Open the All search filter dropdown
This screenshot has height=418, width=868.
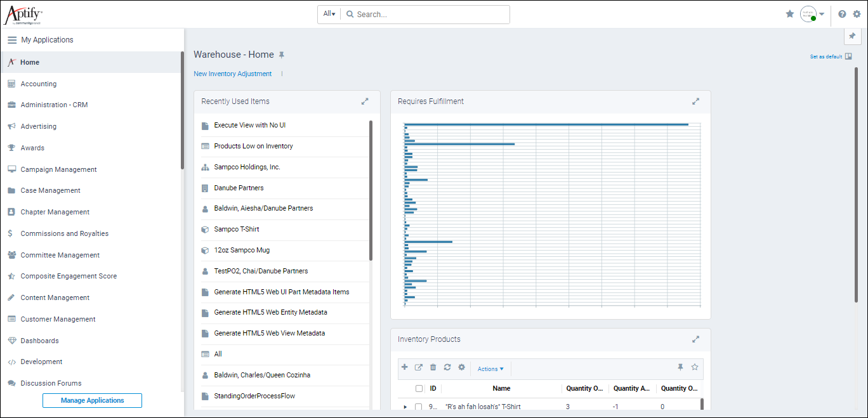tap(329, 13)
